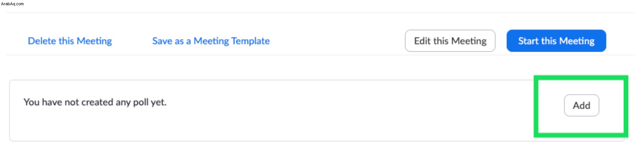Modify meeting settings with the Edit button

point(450,40)
